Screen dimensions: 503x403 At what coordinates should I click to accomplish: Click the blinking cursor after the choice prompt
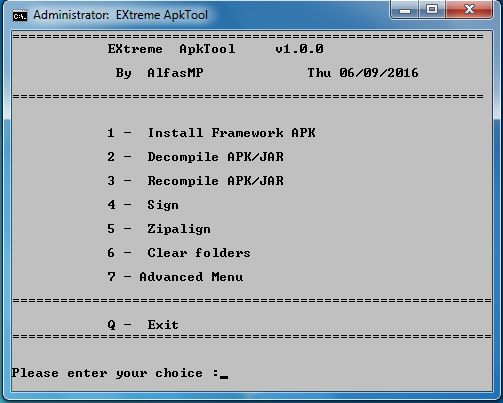pos(224,377)
